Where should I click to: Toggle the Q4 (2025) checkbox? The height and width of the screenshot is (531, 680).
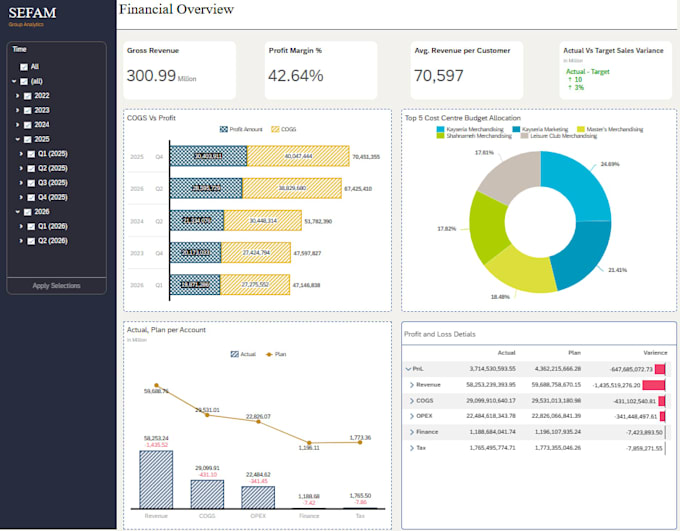[x=31, y=197]
